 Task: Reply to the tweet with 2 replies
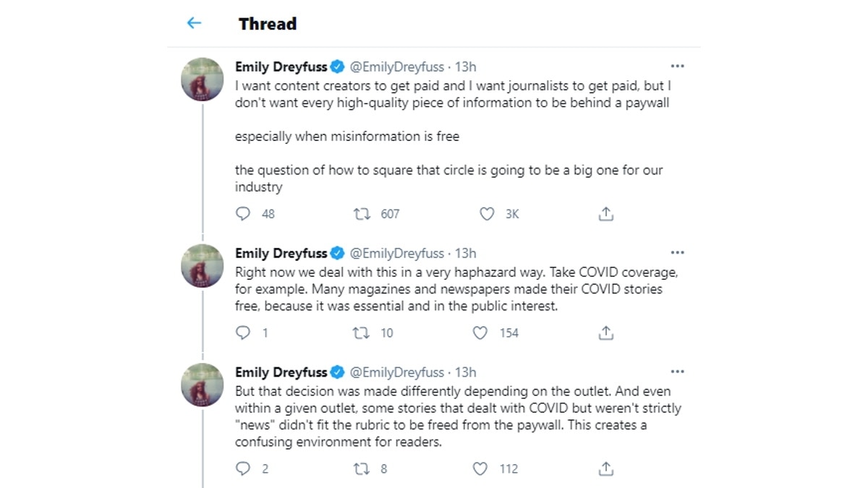tap(244, 468)
